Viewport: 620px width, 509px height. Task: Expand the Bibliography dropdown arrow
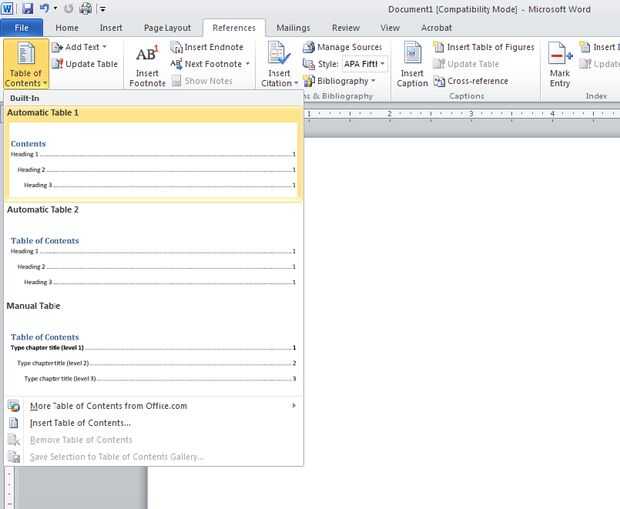tap(373, 81)
